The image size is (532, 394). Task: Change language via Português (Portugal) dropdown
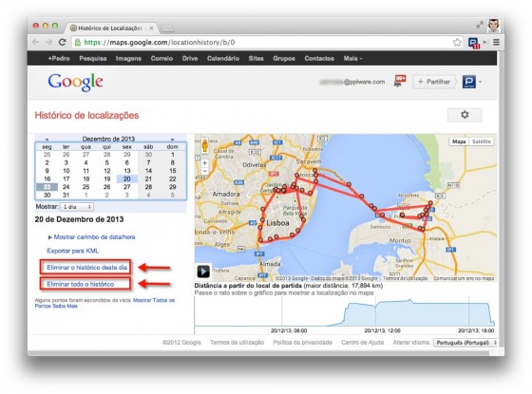tap(465, 343)
